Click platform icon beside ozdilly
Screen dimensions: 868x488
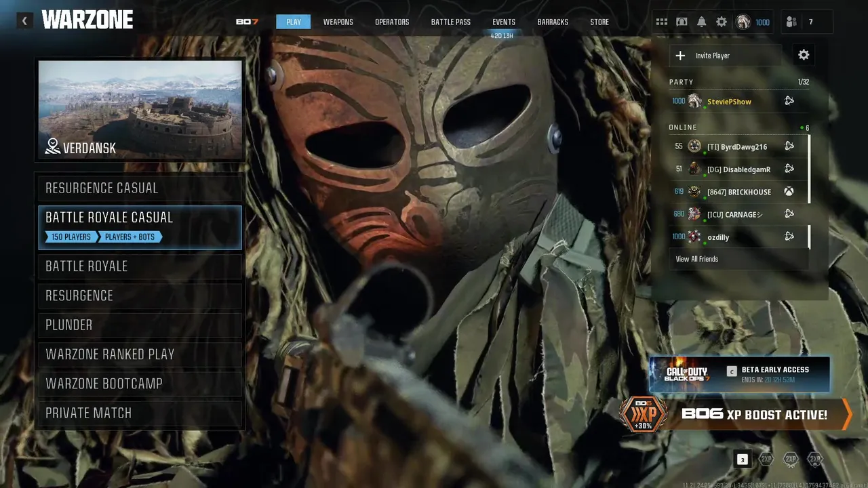tap(789, 237)
